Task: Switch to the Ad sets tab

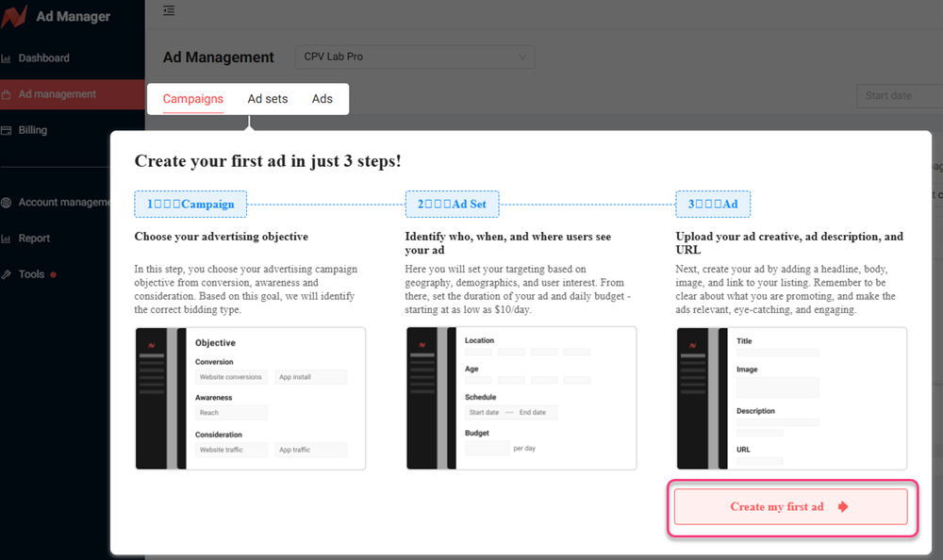Action: point(268,99)
